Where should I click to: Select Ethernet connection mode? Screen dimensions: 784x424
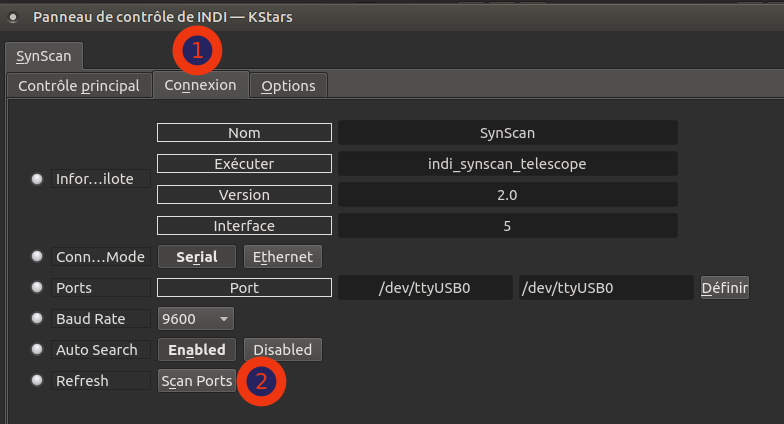(283, 257)
